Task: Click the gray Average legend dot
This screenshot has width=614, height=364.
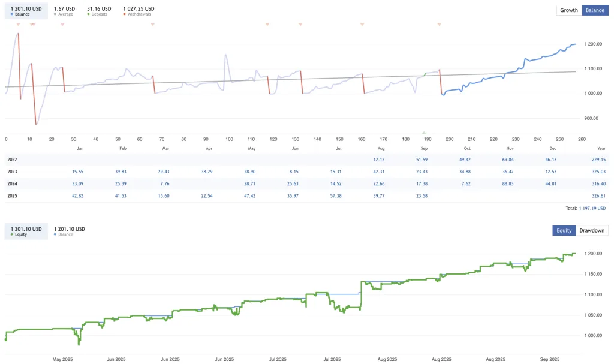Action: [55, 13]
